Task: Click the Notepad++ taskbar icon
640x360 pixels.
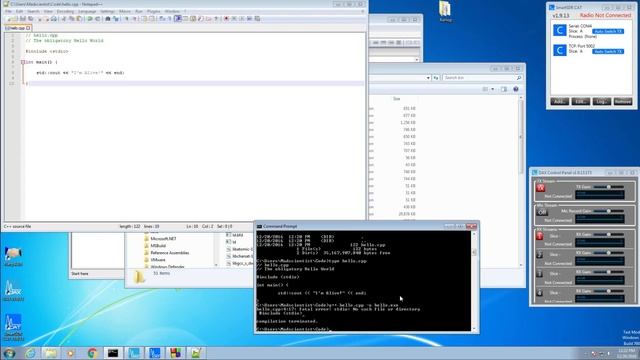Action: [196, 353]
